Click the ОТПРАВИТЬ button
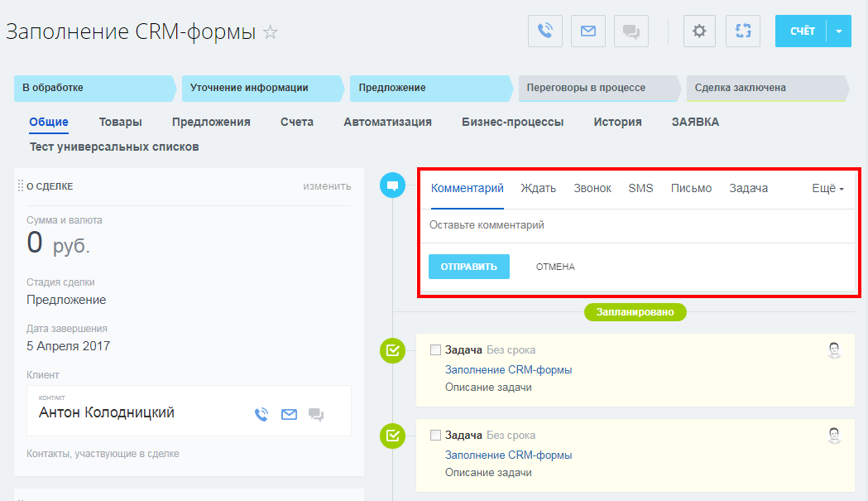The image size is (868, 501). point(469,267)
